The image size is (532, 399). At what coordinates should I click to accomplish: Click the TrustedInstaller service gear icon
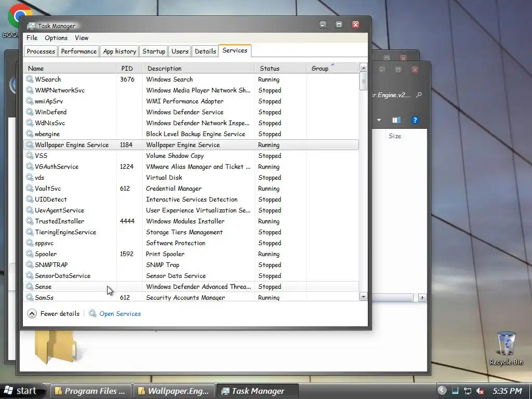click(30, 221)
